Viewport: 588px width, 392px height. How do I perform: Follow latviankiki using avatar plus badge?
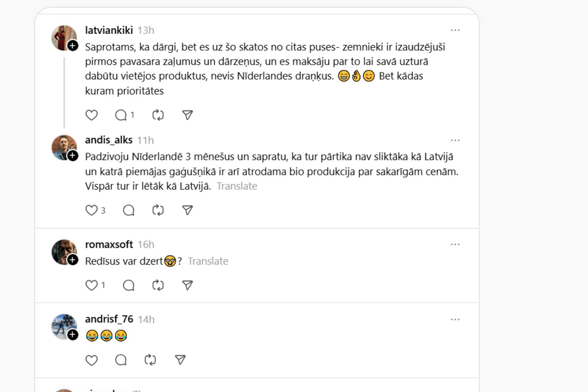73,46
